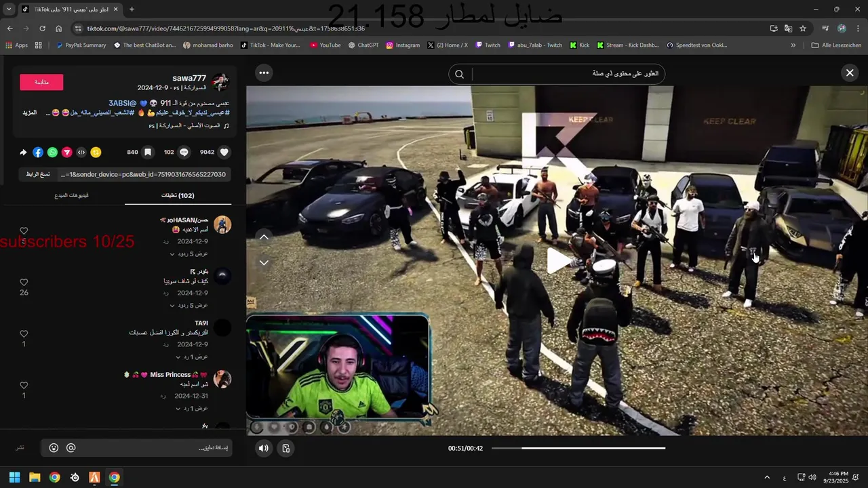The width and height of the screenshot is (868, 488).
Task: Click the magnifier icon in the search bar
Action: (x=459, y=75)
